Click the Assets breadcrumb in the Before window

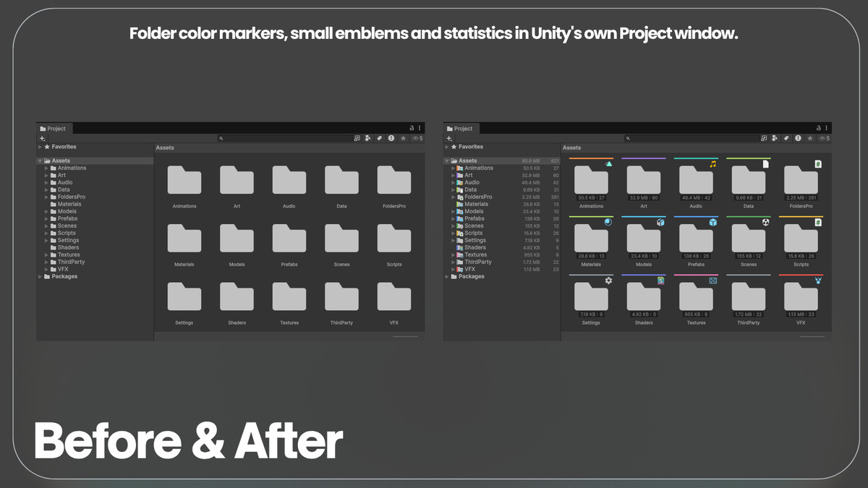click(166, 147)
